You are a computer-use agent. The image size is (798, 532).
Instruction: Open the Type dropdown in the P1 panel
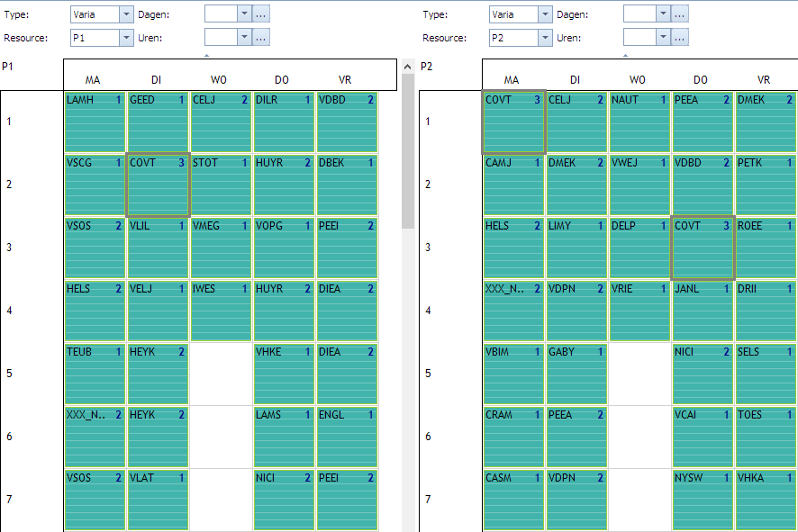coord(126,14)
